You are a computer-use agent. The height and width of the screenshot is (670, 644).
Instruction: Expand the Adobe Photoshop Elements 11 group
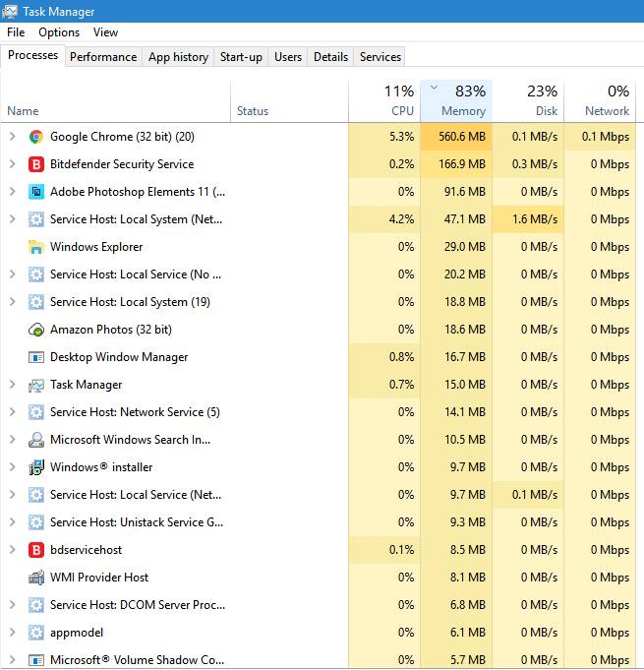(x=13, y=192)
